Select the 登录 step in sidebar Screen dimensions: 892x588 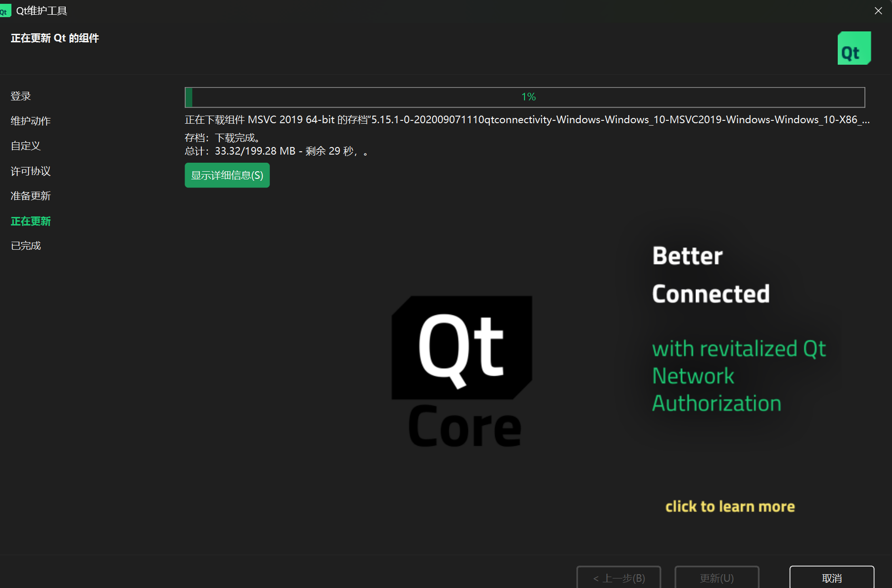tap(21, 96)
